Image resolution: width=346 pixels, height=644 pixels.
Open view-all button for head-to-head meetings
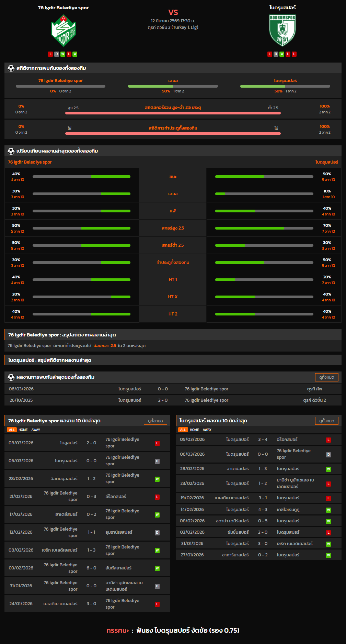tap(326, 377)
